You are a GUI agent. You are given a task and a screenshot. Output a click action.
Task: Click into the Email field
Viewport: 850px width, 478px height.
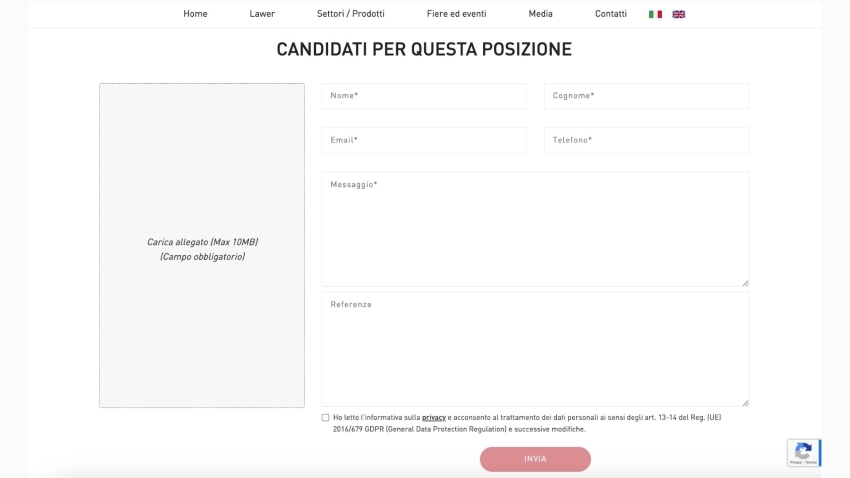[x=424, y=140]
